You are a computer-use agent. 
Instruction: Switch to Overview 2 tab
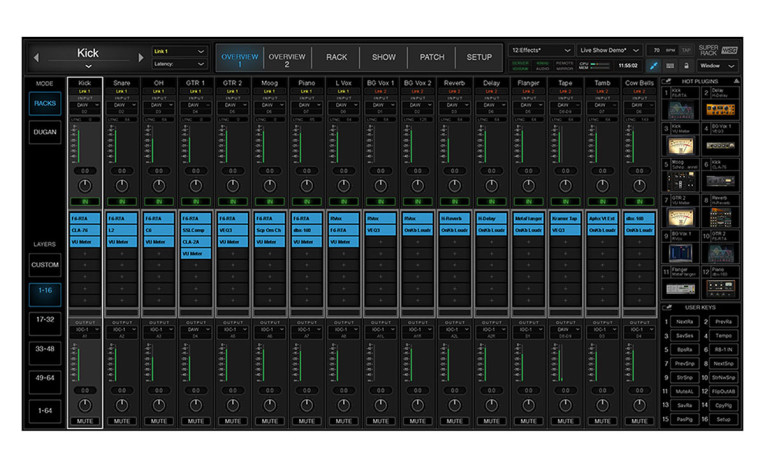(x=287, y=58)
